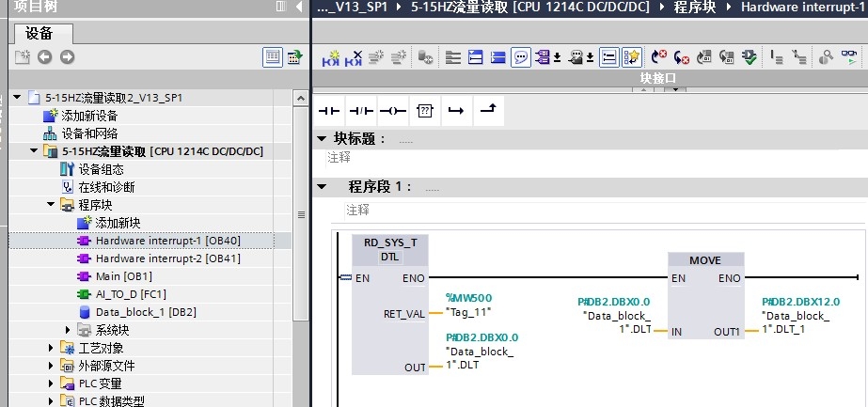Click the show tag information icon
The image size is (868, 407).
pyautogui.click(x=576, y=57)
